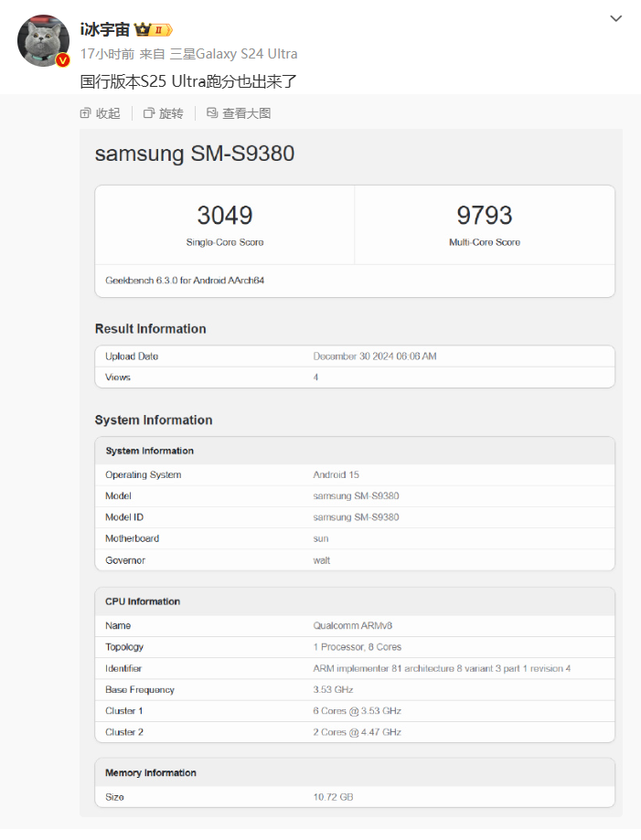Click the 三星Galaxy S24 Ultra source link
Image resolution: width=641 pixels, height=840 pixels.
(x=234, y=54)
